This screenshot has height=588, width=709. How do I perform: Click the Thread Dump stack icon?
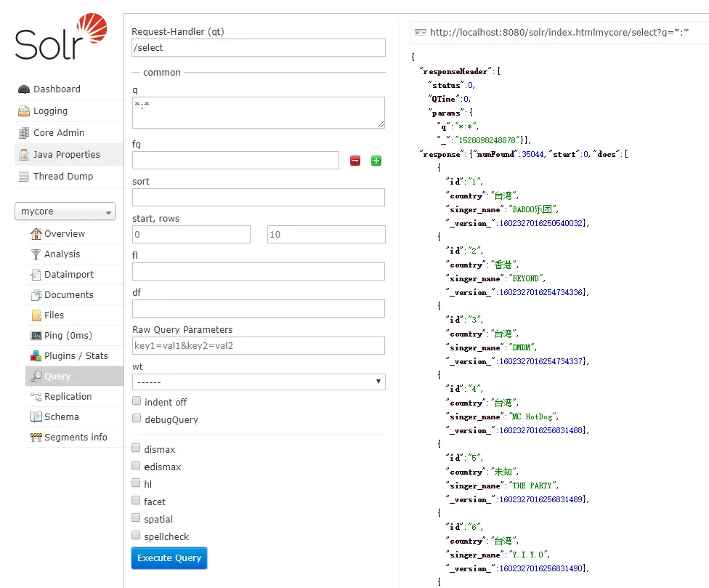click(x=24, y=176)
